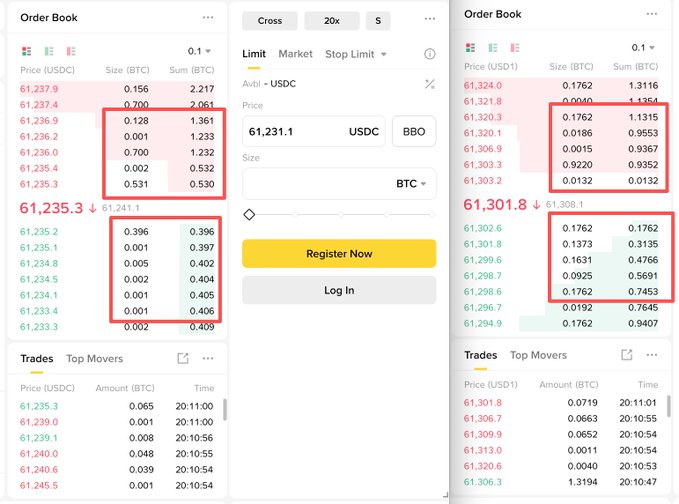This screenshot has height=504, width=679.
Task: Click ask price 61,237.9 in left Order Book
Action: pyautogui.click(x=39, y=89)
